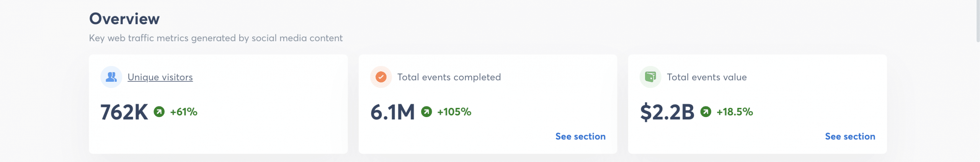Click the +18.5% growth indicator
The height and width of the screenshot is (162, 980).
[x=735, y=112]
